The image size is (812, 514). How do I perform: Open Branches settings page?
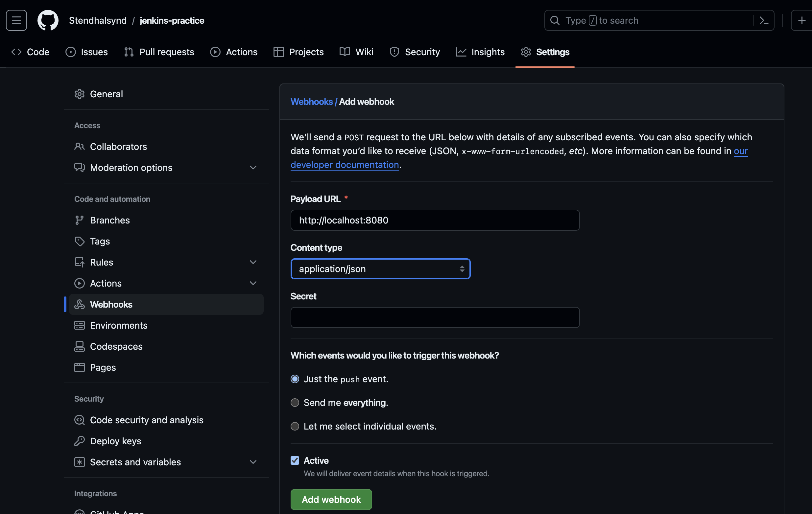coord(166,220)
